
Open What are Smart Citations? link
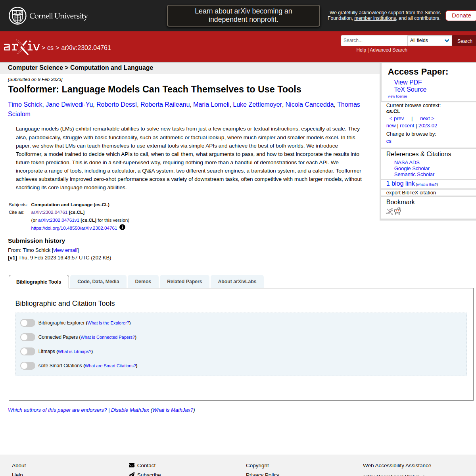[x=111, y=366]
